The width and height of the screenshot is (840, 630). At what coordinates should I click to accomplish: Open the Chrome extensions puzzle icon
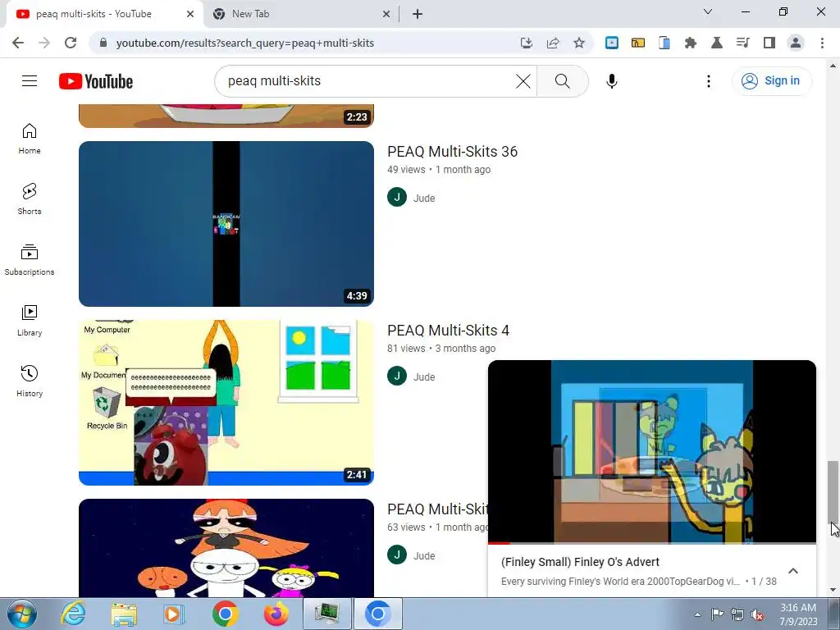click(x=691, y=43)
